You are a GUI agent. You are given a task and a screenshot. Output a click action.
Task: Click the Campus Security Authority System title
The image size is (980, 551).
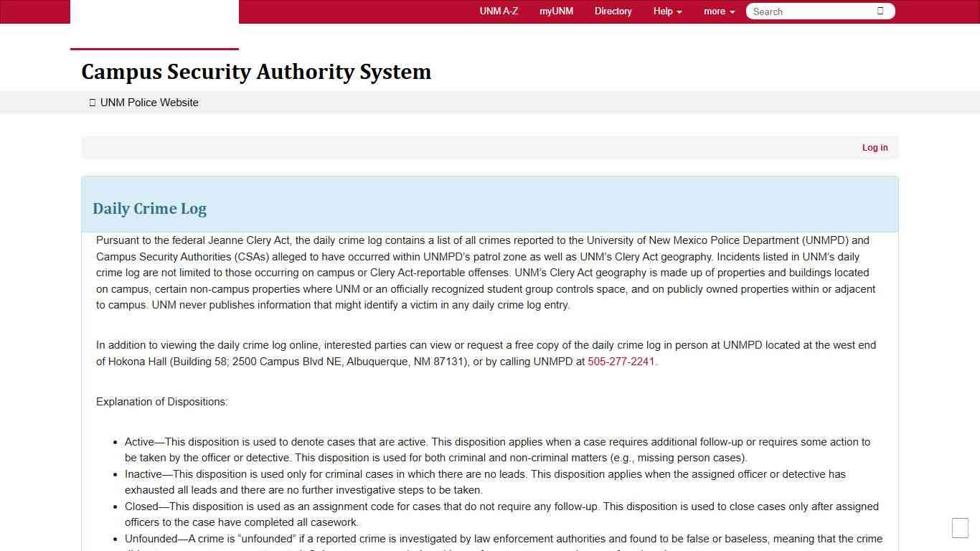(256, 72)
